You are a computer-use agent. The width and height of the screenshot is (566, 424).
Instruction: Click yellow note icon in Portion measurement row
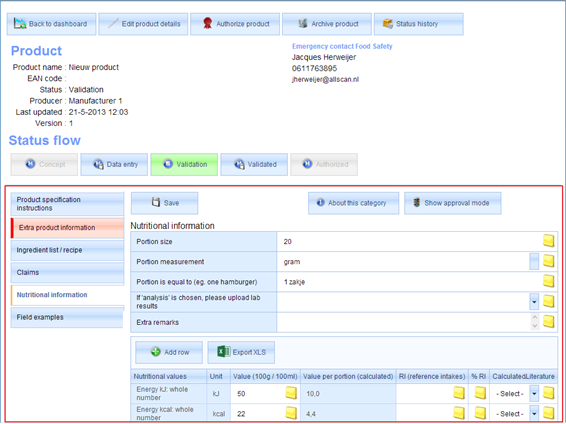click(x=549, y=261)
